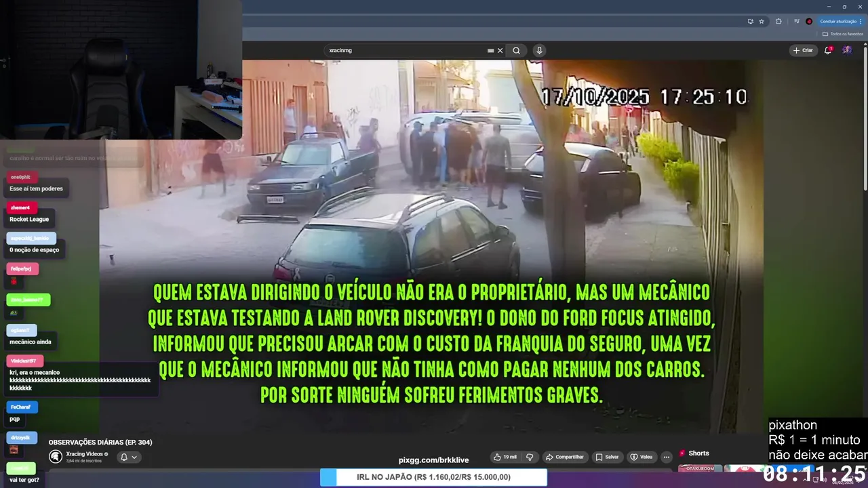868x488 pixels.
Task: Click chat username Vinicius197
Action: point(24,361)
